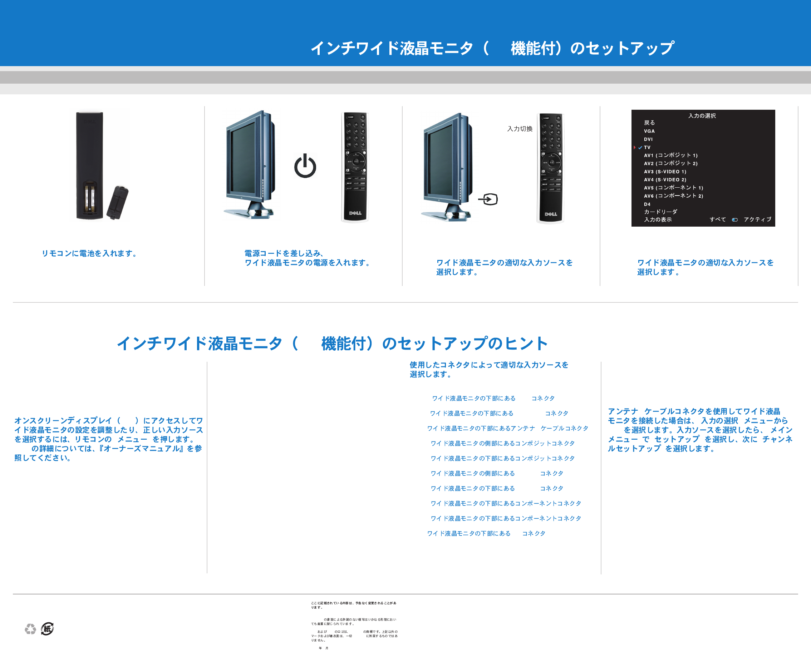Click the 入力切換 label near the remote
Screen dimensions: 811x672
[x=520, y=129]
